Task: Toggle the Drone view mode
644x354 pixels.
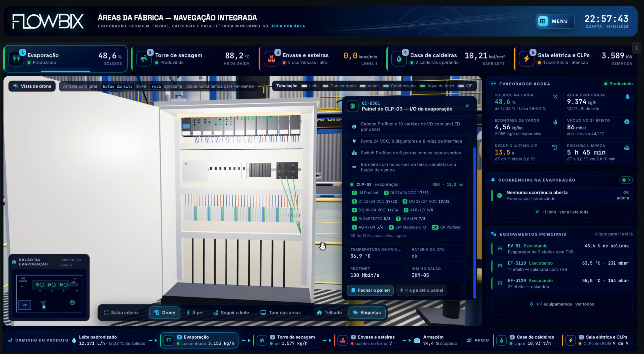Action: tap(165, 312)
